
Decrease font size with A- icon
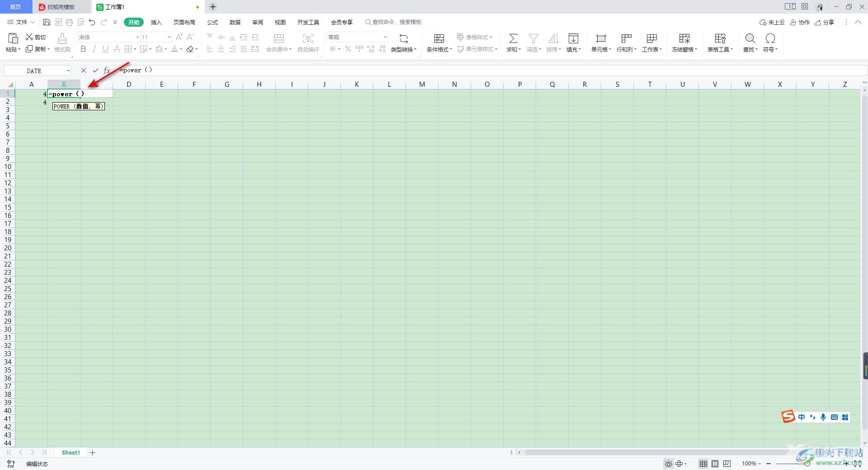click(190, 37)
